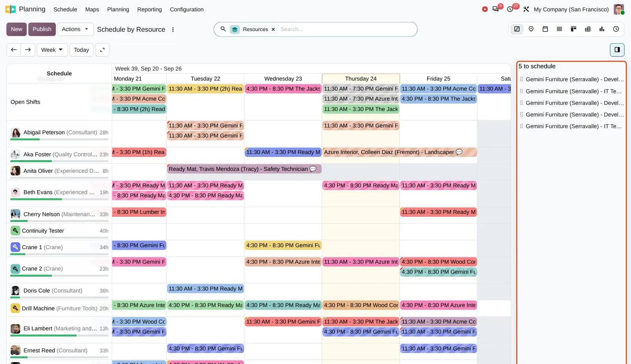The image size is (631, 364).
Task: Open the Maps menu
Action: point(92,9)
